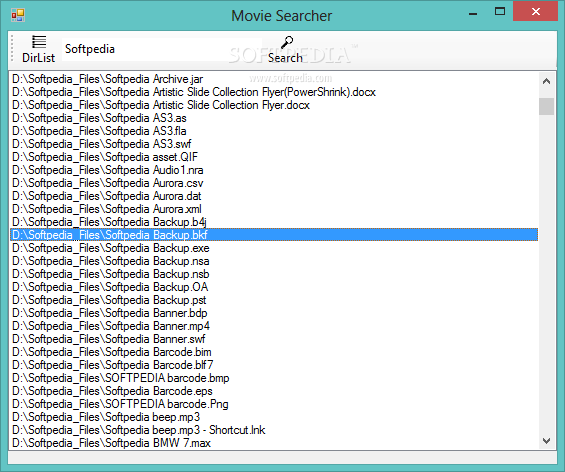Select the Softpedia Archive.jar entry
The image size is (565, 472).
click(x=274, y=79)
